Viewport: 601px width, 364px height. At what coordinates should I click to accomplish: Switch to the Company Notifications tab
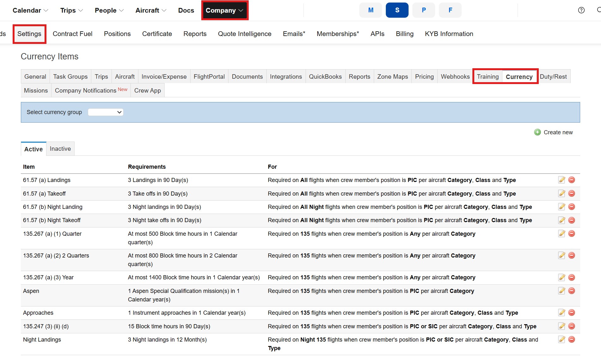(91, 90)
